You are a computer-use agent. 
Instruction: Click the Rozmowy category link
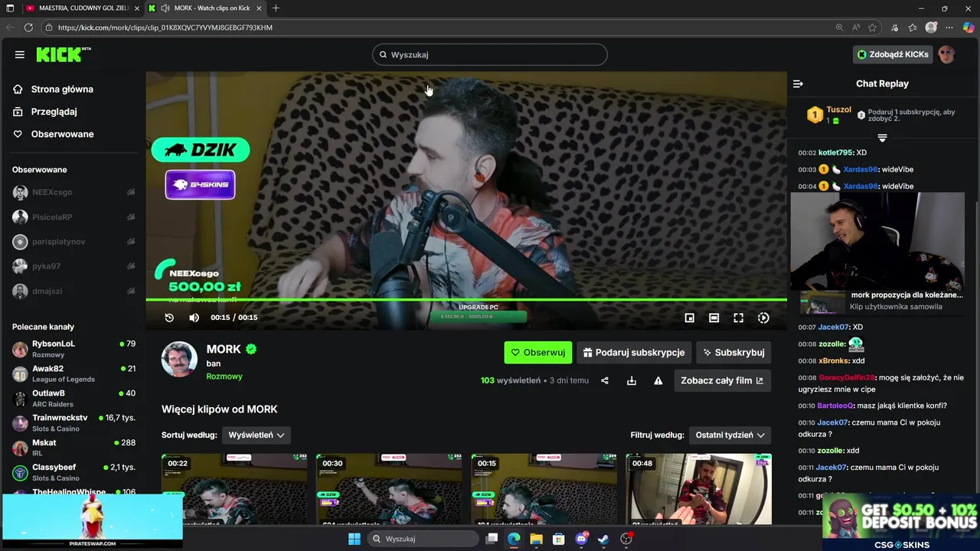[224, 377]
